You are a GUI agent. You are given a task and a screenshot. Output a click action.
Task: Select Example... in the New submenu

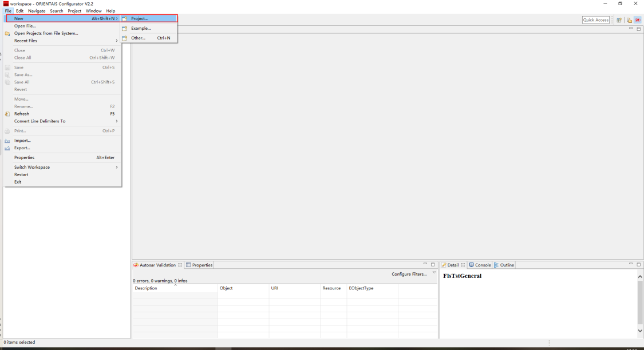[141, 28]
